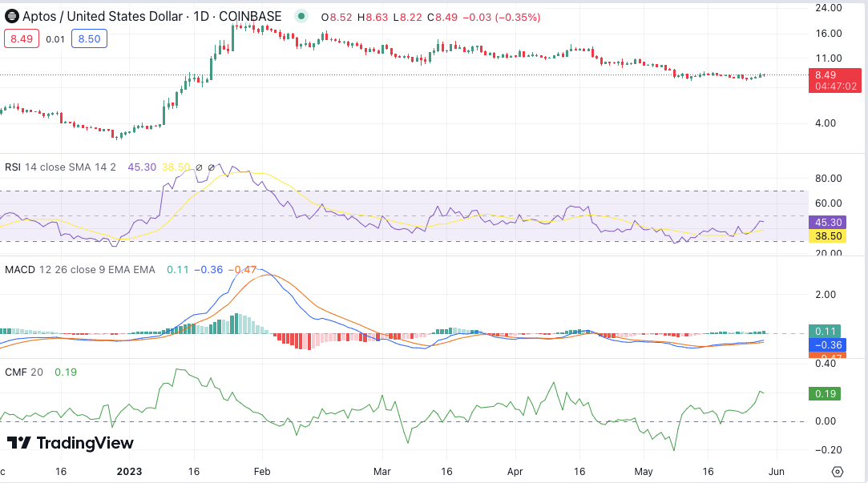Click the 11.00 price axis label

click(x=828, y=58)
